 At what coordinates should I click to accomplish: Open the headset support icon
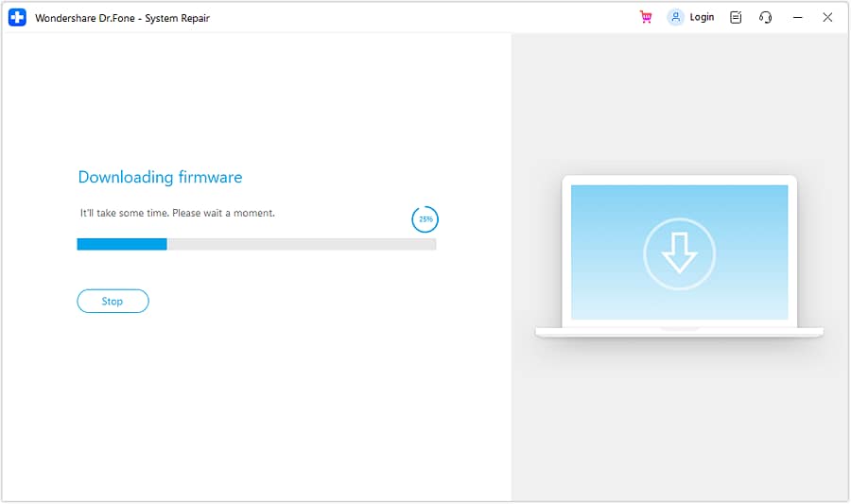coord(765,17)
